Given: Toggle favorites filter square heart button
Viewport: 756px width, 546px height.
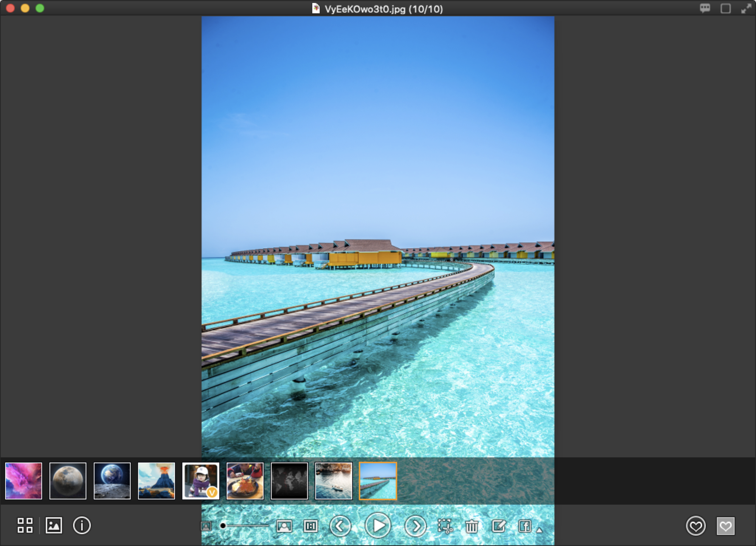Looking at the screenshot, I should click(725, 526).
